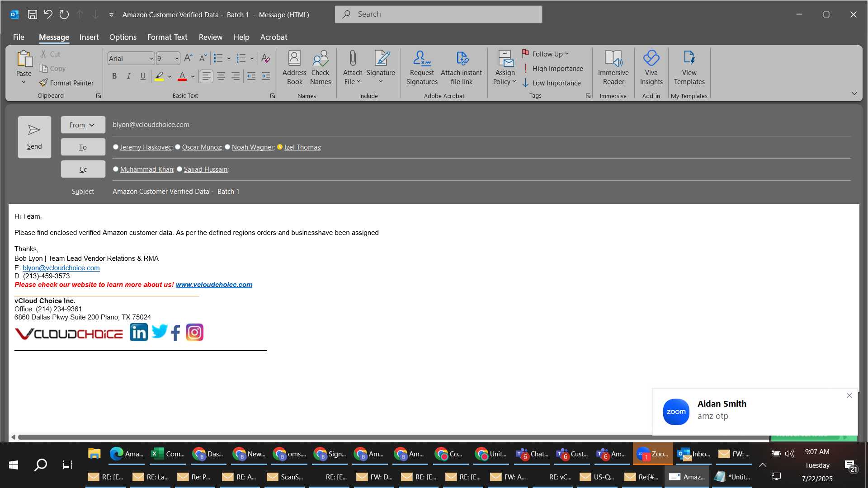Expand the Follow Up menu
This screenshot has width=868, height=488.
point(545,54)
